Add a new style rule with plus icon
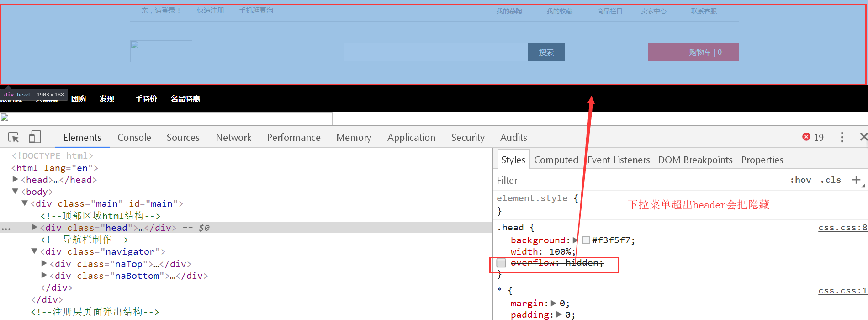Viewport: 868px width, 320px height. (x=857, y=180)
